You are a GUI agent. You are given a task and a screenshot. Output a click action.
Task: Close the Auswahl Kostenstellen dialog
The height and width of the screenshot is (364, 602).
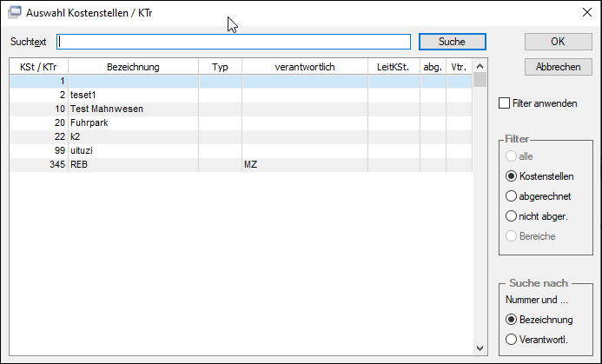click(x=586, y=13)
